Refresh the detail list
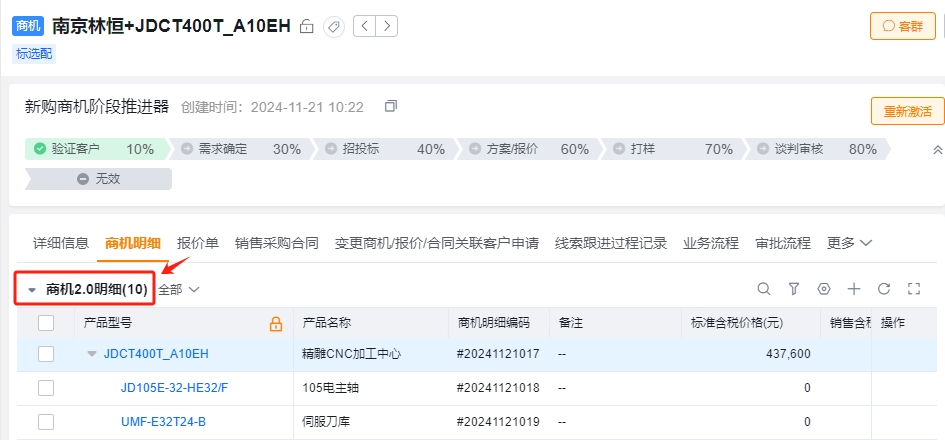The image size is (945, 440). pyautogui.click(x=884, y=289)
